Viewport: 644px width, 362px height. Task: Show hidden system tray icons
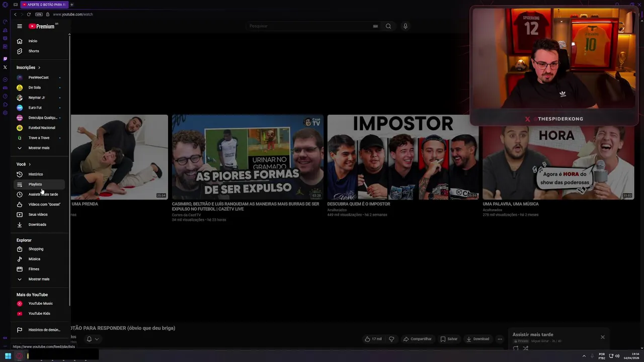(x=584, y=356)
